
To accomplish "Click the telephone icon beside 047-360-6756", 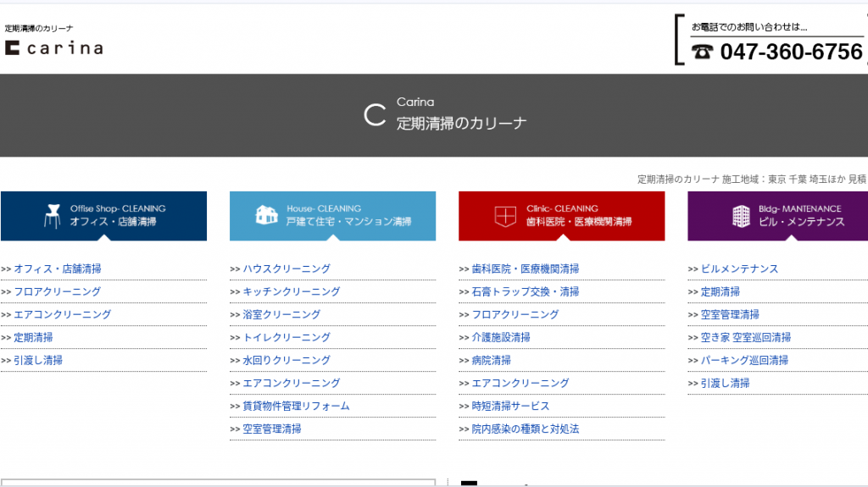I will tap(703, 52).
